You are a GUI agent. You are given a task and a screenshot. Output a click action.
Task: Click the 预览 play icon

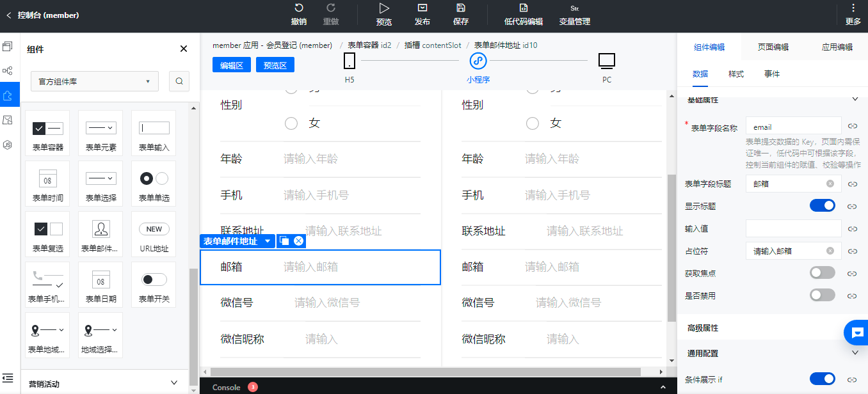[x=384, y=8]
